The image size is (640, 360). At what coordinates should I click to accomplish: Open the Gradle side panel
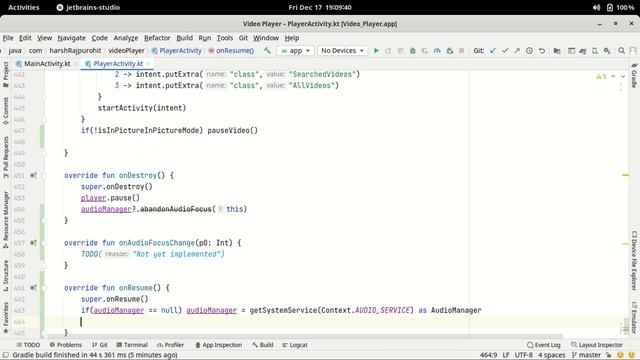[634, 76]
